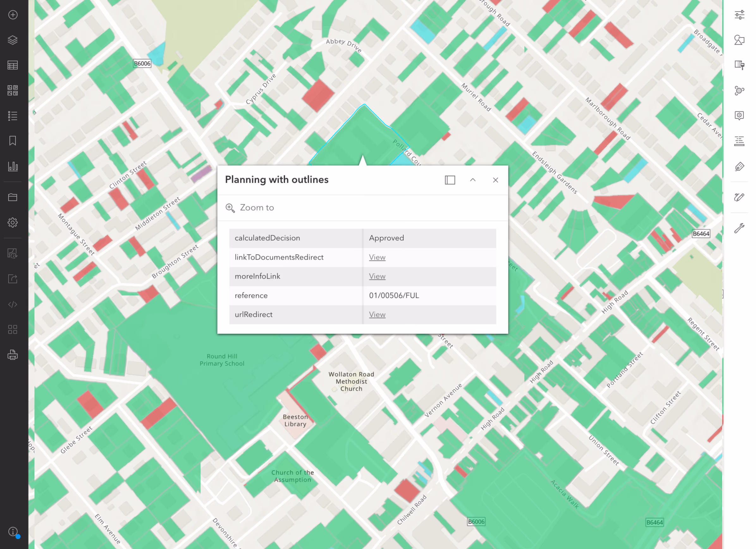
Task: Open the Charts panel
Action: tap(13, 166)
